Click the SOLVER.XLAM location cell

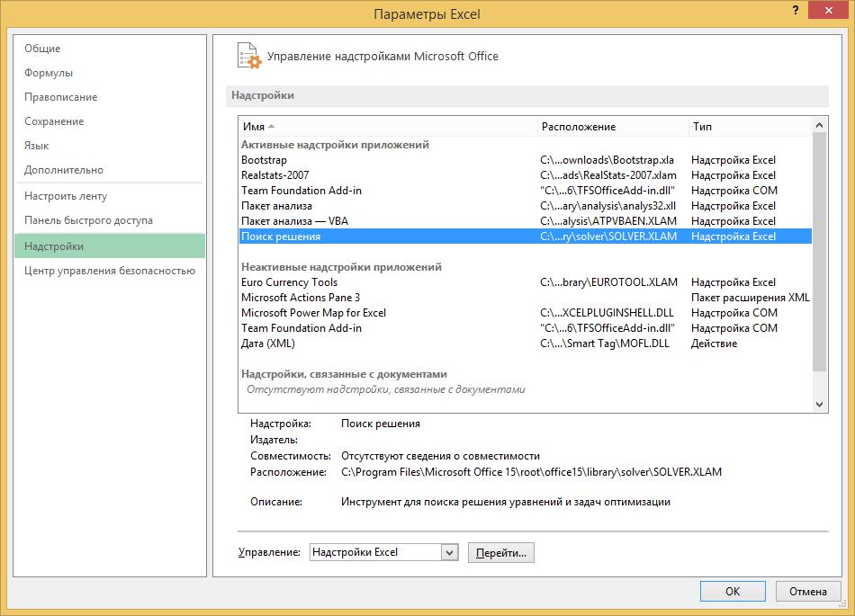(608, 237)
